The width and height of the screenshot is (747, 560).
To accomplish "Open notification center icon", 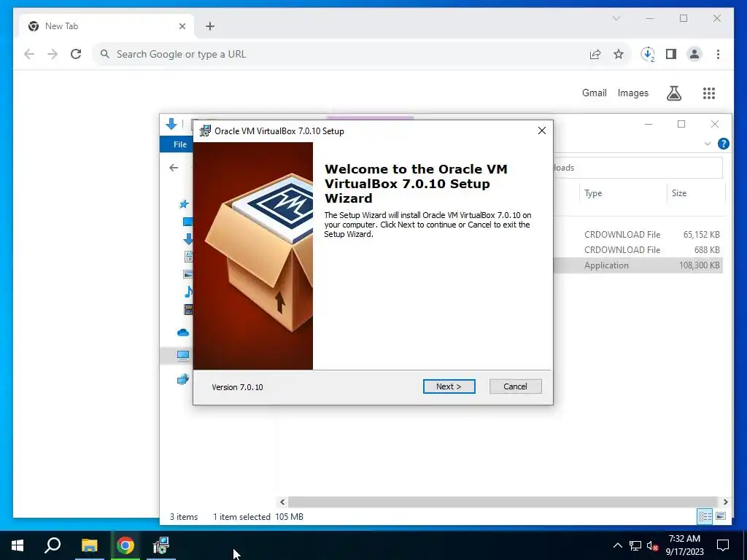I will tap(723, 545).
